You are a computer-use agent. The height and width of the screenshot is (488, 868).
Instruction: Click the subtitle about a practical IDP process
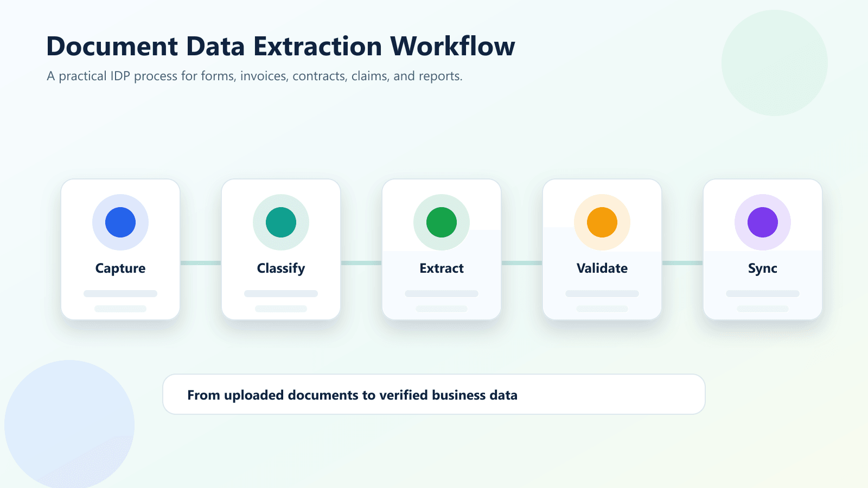point(254,76)
